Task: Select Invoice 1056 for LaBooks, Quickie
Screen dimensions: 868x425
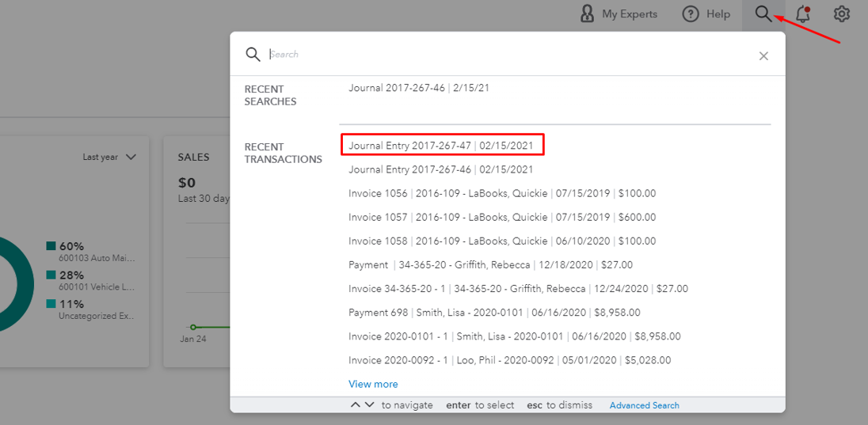Action: point(502,194)
